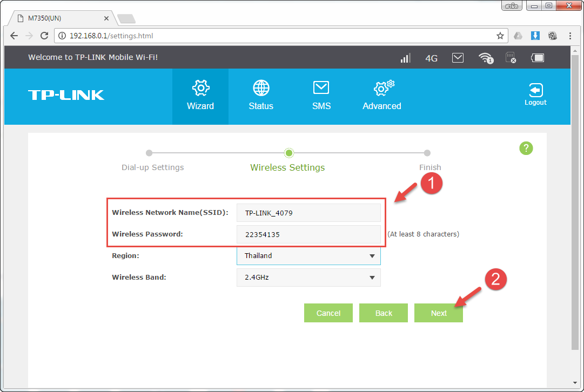Click the Wireless Network Name SSID field
Viewport: 584px width, 392px height.
point(308,213)
